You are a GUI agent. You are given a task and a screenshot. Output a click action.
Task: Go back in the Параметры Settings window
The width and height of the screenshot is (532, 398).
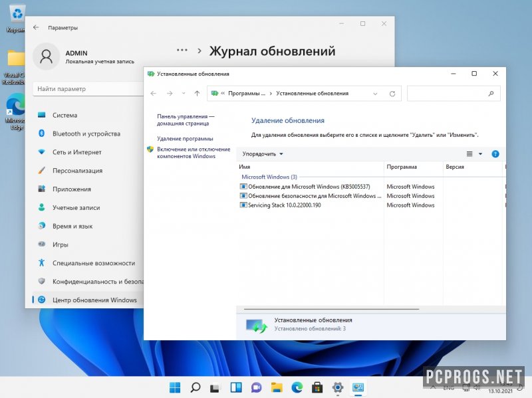37,27
